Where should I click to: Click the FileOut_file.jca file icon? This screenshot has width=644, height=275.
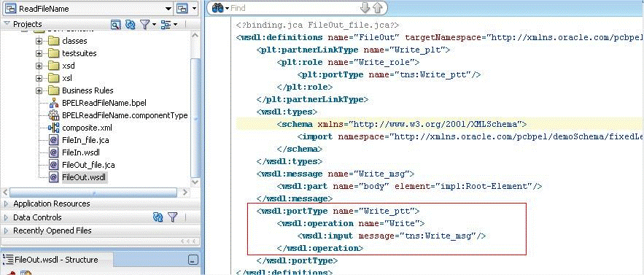click(x=54, y=165)
